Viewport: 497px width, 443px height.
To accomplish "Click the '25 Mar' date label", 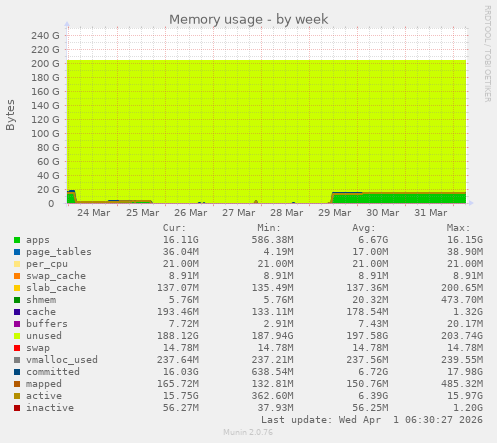I will 142,213.
